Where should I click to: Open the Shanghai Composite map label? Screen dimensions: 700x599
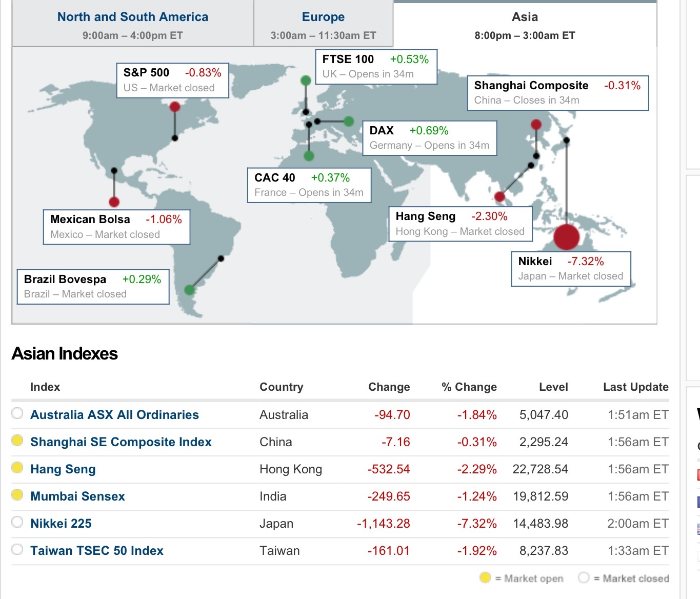[x=558, y=93]
